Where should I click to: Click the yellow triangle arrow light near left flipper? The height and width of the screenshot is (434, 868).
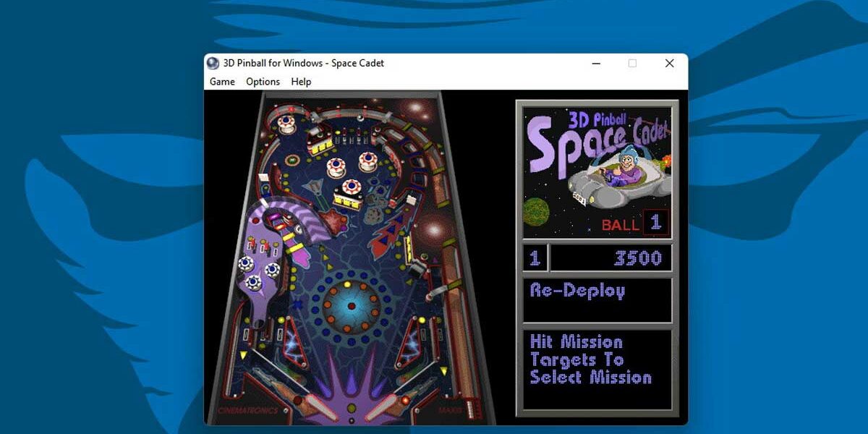pyautogui.click(x=242, y=354)
